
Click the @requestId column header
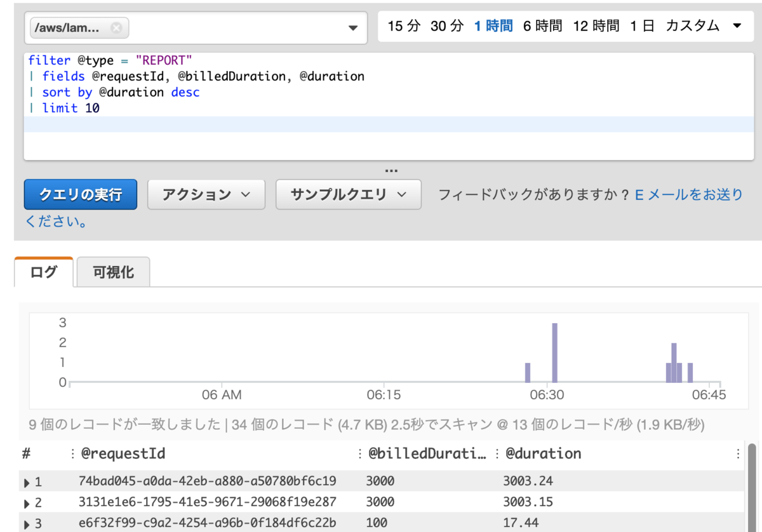(123, 453)
